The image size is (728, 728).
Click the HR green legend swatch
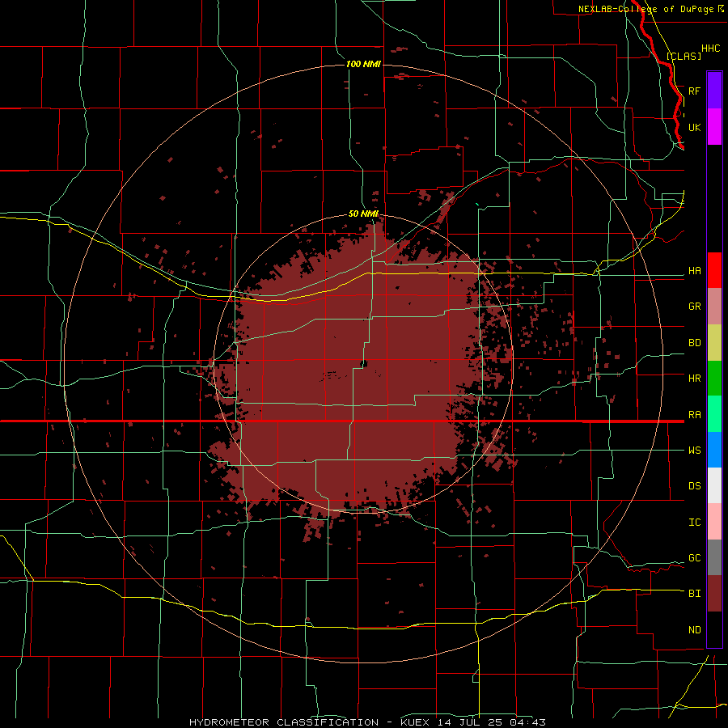click(714, 378)
